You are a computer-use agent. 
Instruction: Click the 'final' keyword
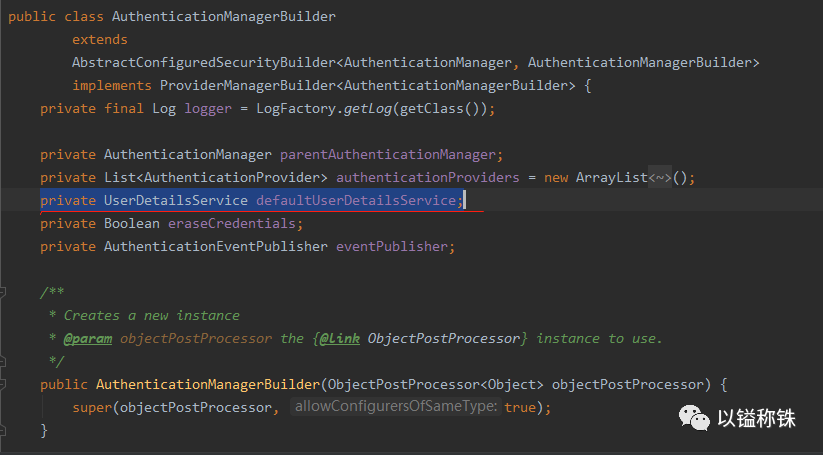[x=124, y=109]
